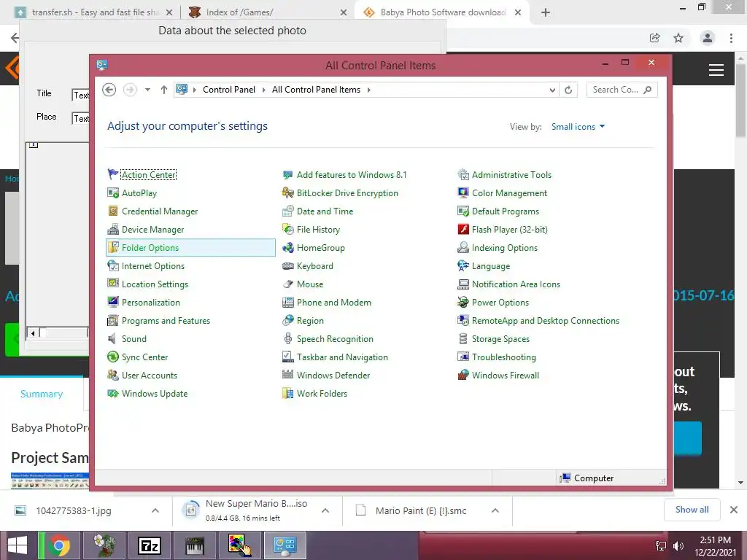Screen dimensions: 747x560
Task: Click the File History icon
Action: [287, 229]
